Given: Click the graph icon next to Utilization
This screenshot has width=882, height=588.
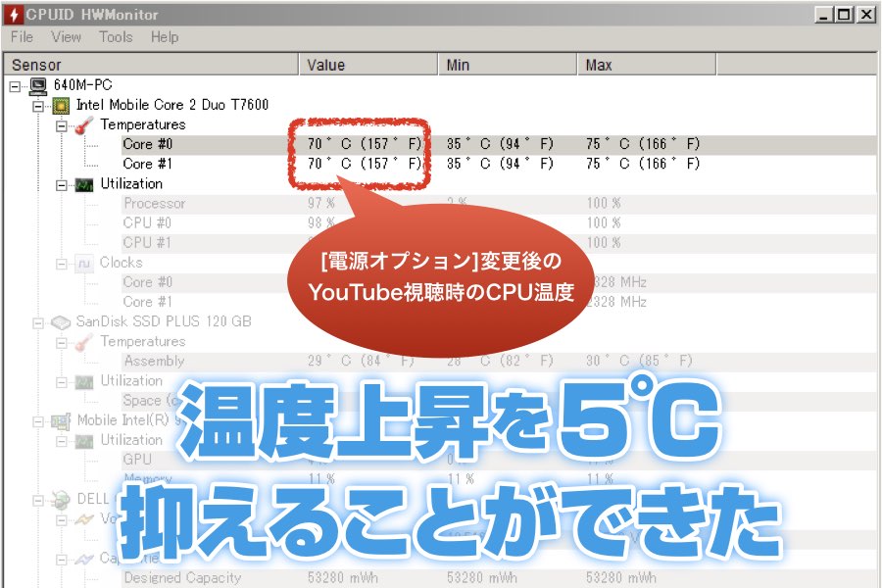Looking at the screenshot, I should pos(85,183).
